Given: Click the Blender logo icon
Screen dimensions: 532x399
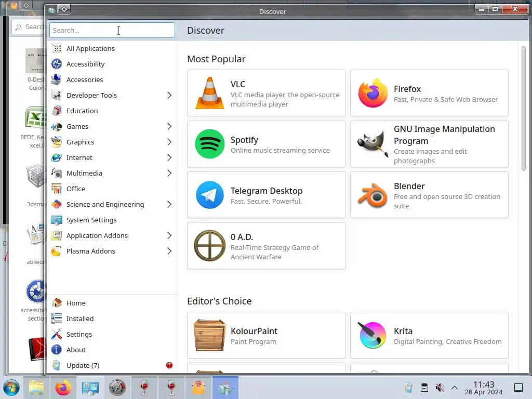Looking at the screenshot, I should point(373,195).
